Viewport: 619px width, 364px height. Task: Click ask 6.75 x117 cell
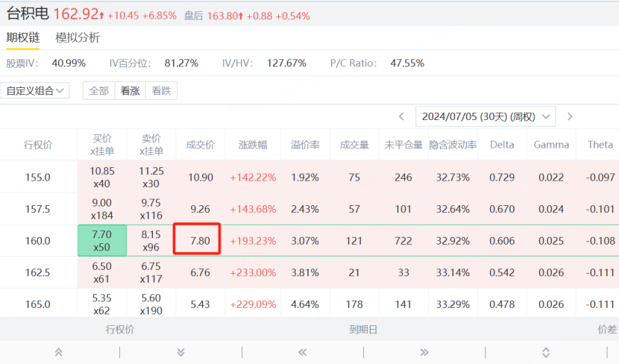click(x=151, y=272)
